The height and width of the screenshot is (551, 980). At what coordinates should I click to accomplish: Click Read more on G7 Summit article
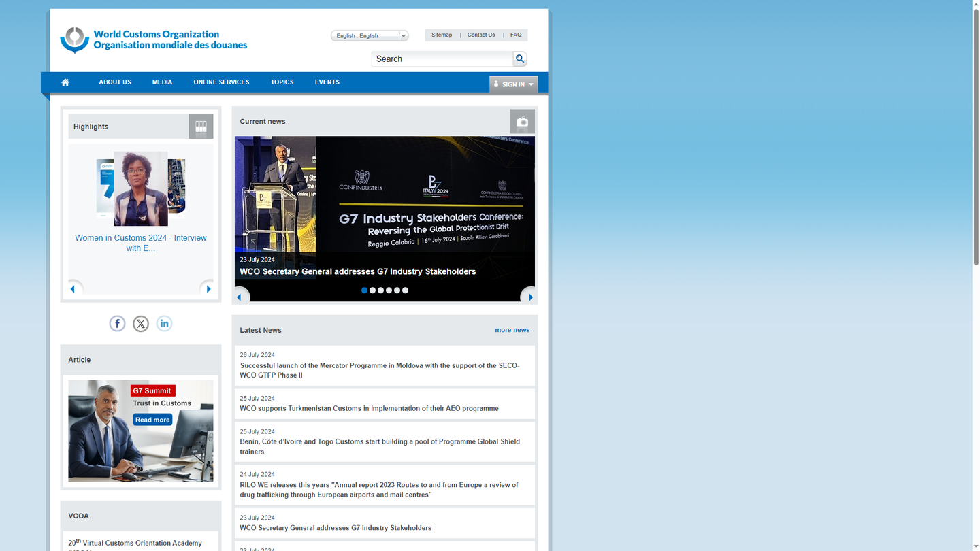(x=152, y=420)
